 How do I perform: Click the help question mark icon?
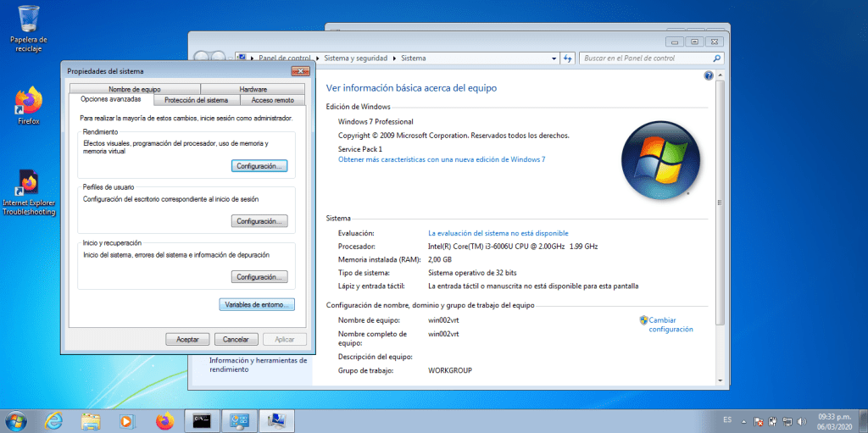coord(709,75)
